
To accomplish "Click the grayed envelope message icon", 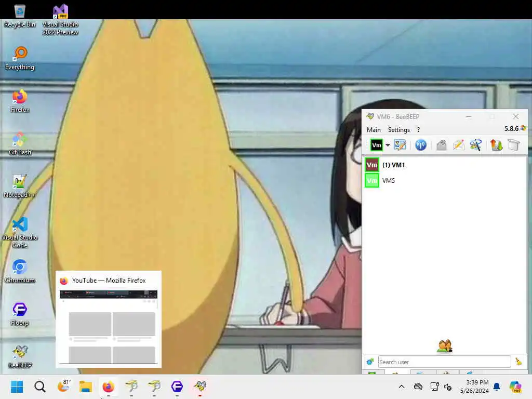I will 442,145.
